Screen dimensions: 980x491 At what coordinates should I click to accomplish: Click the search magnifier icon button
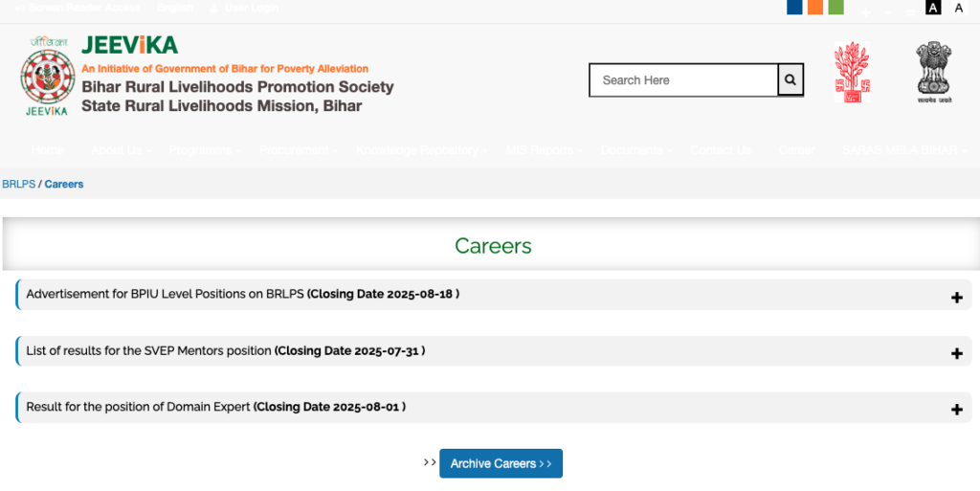click(791, 80)
